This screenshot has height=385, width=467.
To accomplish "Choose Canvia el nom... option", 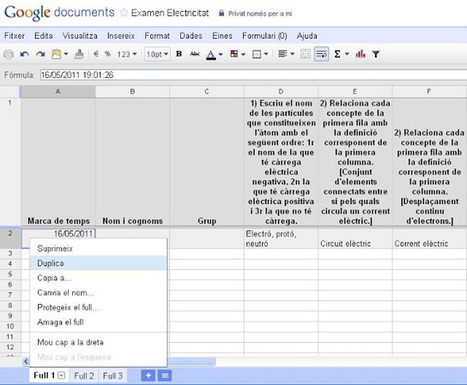I will tap(98, 293).
